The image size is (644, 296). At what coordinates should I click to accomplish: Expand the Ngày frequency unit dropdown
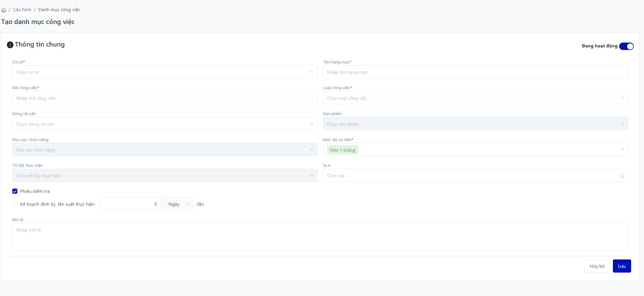pos(177,204)
